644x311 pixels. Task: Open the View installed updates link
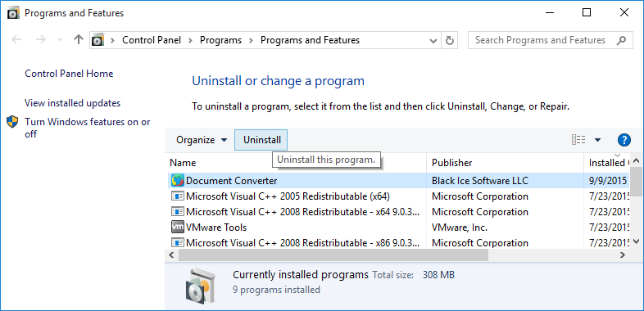point(72,103)
